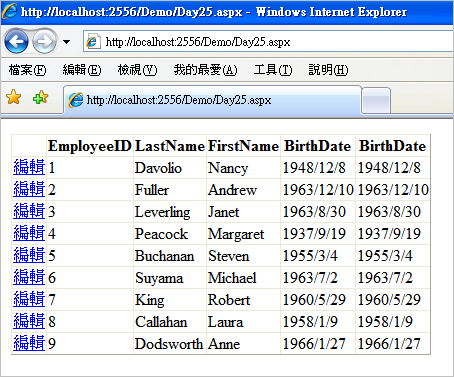454x377 pixels.
Task: Click the page icon in address bar
Action: [92, 42]
